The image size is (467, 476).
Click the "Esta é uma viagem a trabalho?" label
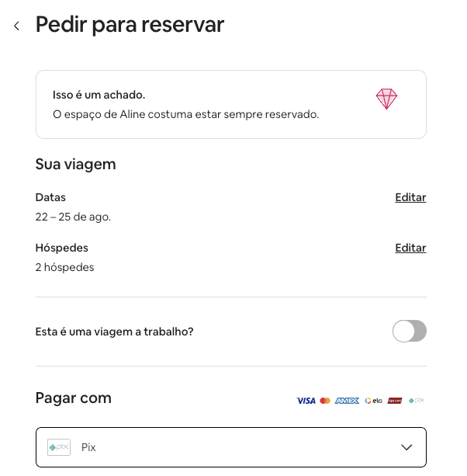(x=114, y=332)
